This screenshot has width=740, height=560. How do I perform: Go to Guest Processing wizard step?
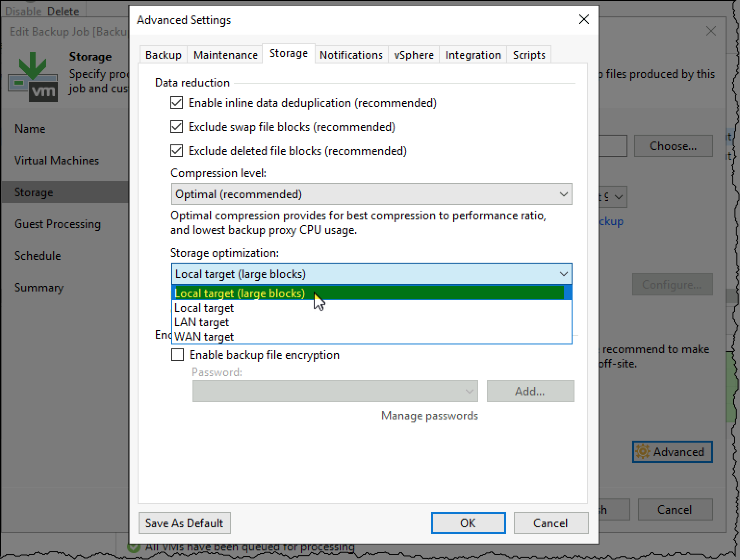58,224
